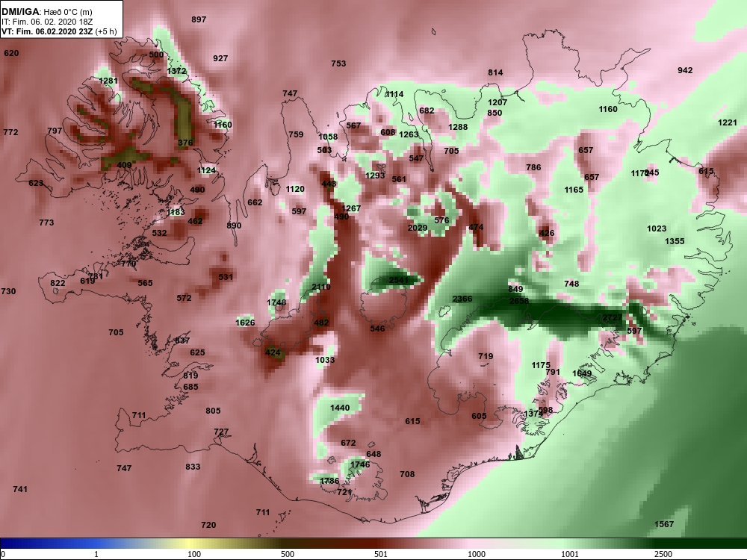747x560 pixels.
Task: Click the 'DMI/IGA: Hæð 0°C (m)' title text
Action: coord(47,12)
